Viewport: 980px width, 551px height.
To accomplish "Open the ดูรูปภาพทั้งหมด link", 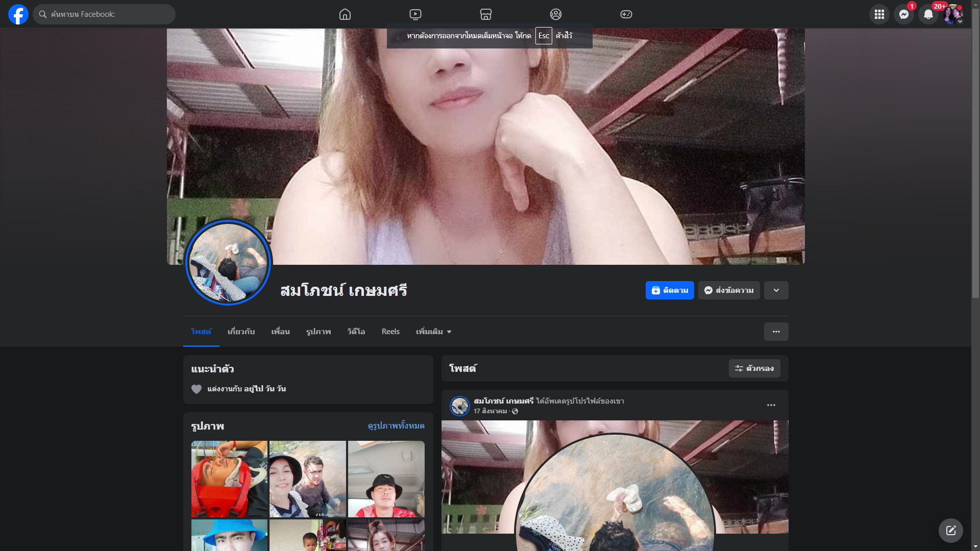I will tap(396, 425).
